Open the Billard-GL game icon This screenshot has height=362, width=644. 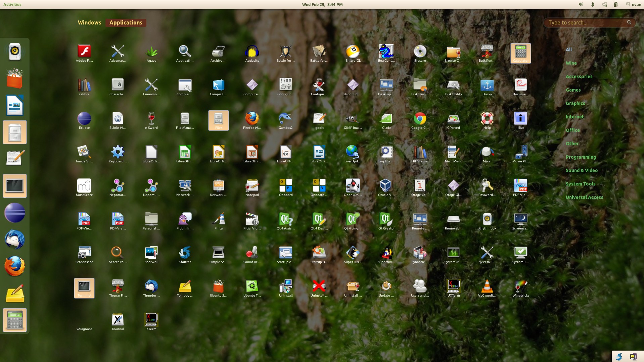[353, 53]
